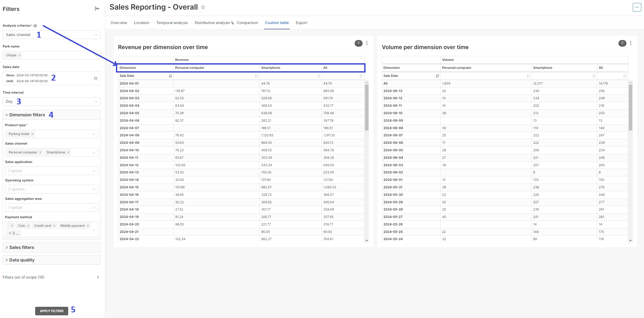
Task: Open filter indicator on Volume chart
Action: [622, 43]
